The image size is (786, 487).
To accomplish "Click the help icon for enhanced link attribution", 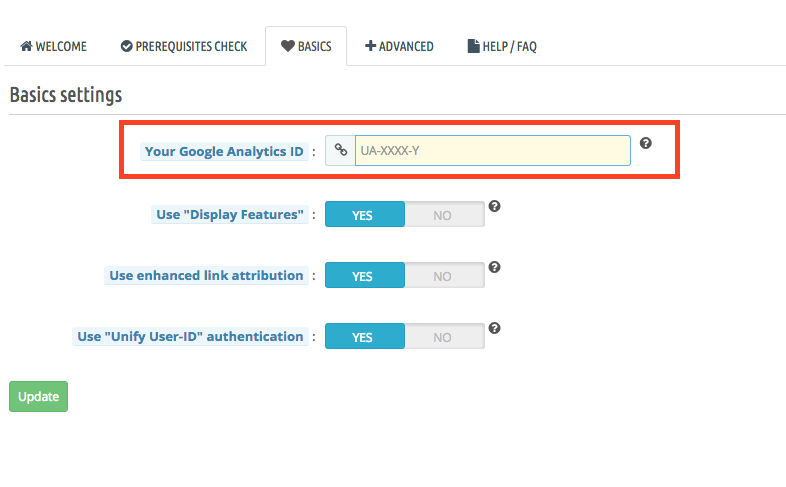I will [494, 268].
